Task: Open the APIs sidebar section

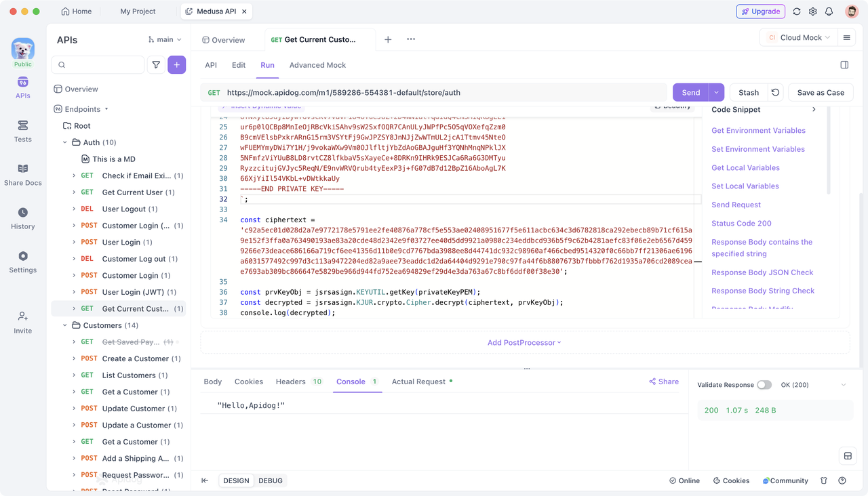Action: pos(22,87)
